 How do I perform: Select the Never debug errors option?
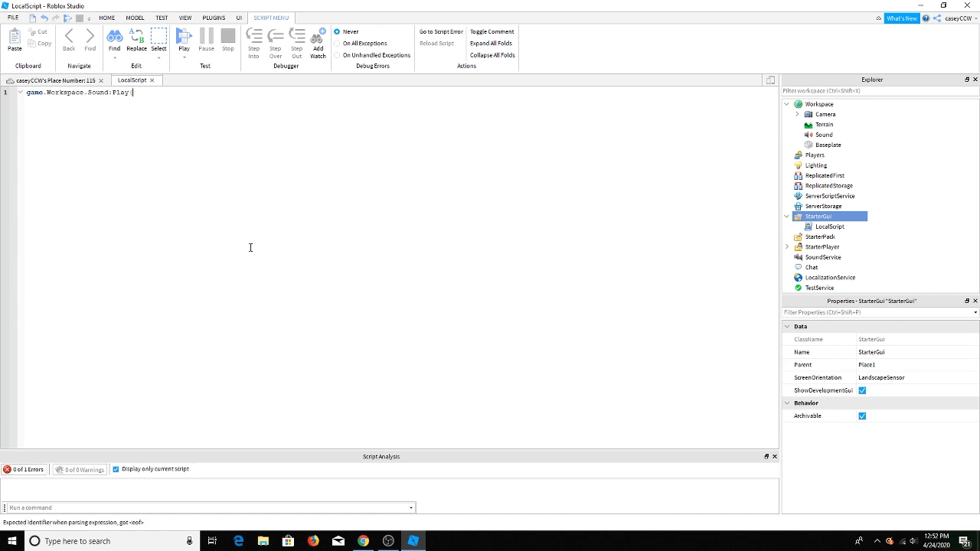tap(346, 31)
